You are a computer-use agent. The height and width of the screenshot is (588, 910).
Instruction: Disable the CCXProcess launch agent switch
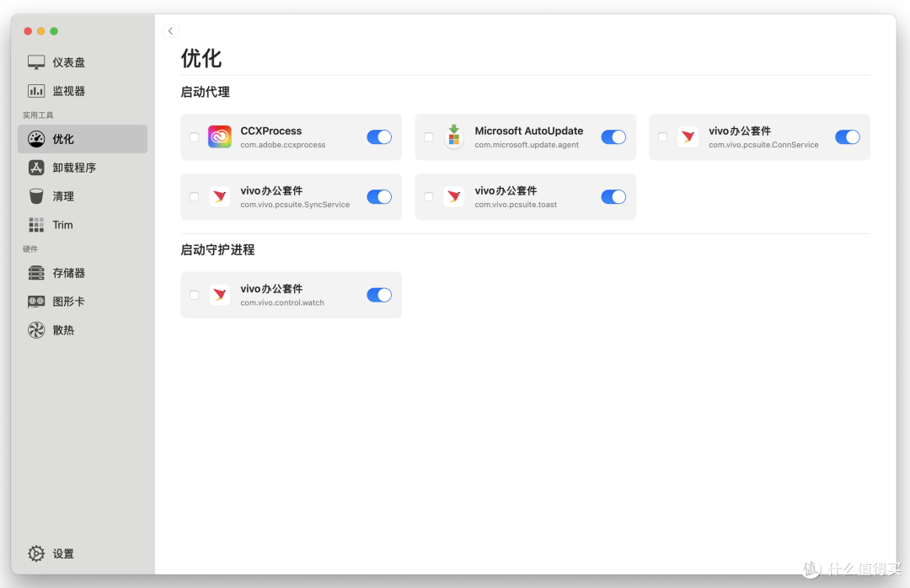(x=379, y=137)
